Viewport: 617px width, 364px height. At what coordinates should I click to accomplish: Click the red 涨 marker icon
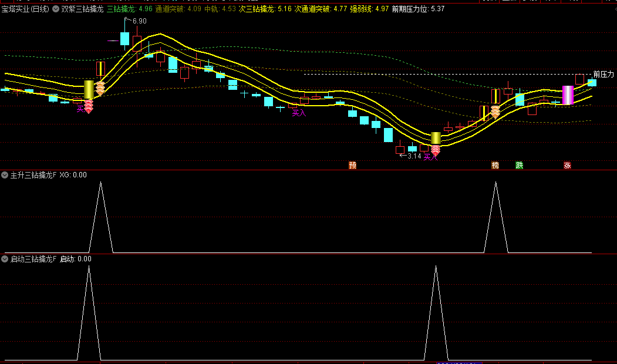pyautogui.click(x=567, y=166)
